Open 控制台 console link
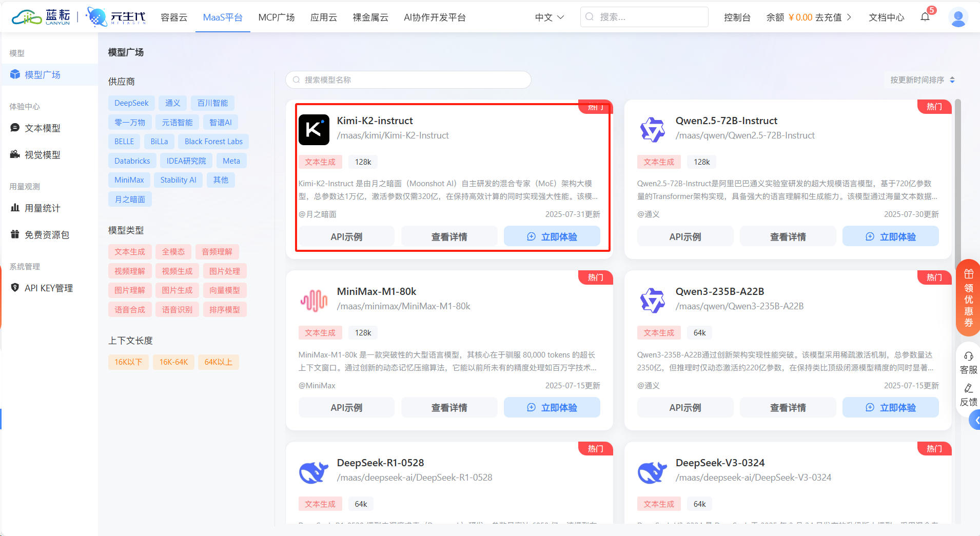Screen dimensions: 980x536 (737, 17)
